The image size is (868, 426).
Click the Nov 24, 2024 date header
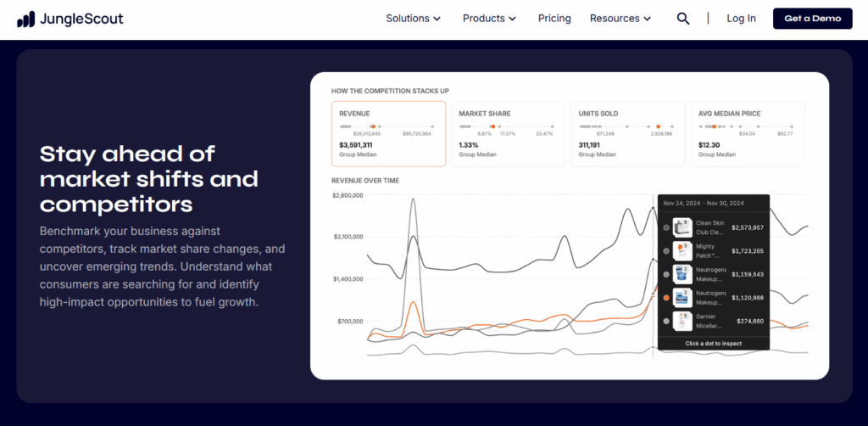click(704, 204)
